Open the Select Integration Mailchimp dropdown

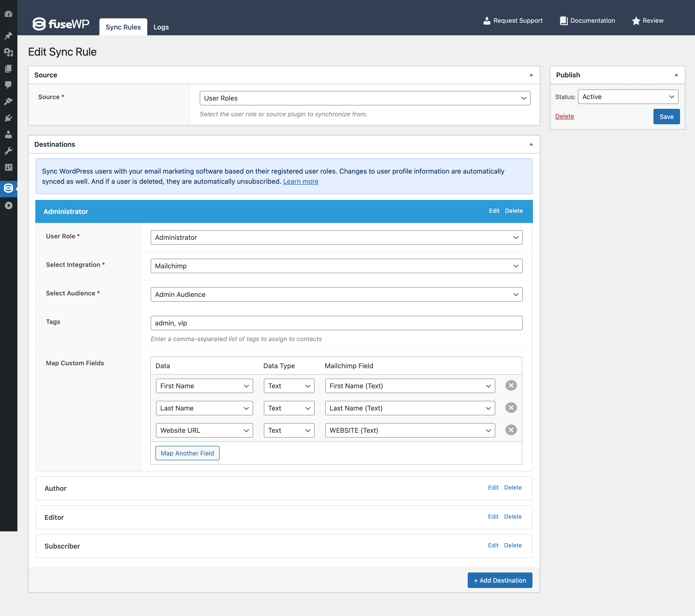(336, 266)
